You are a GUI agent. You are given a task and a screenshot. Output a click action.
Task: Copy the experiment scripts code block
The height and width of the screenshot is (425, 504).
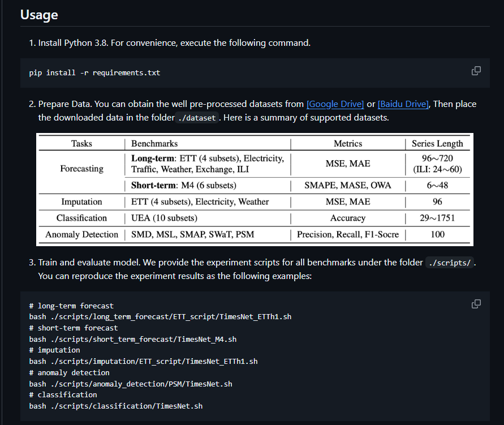[x=476, y=304]
